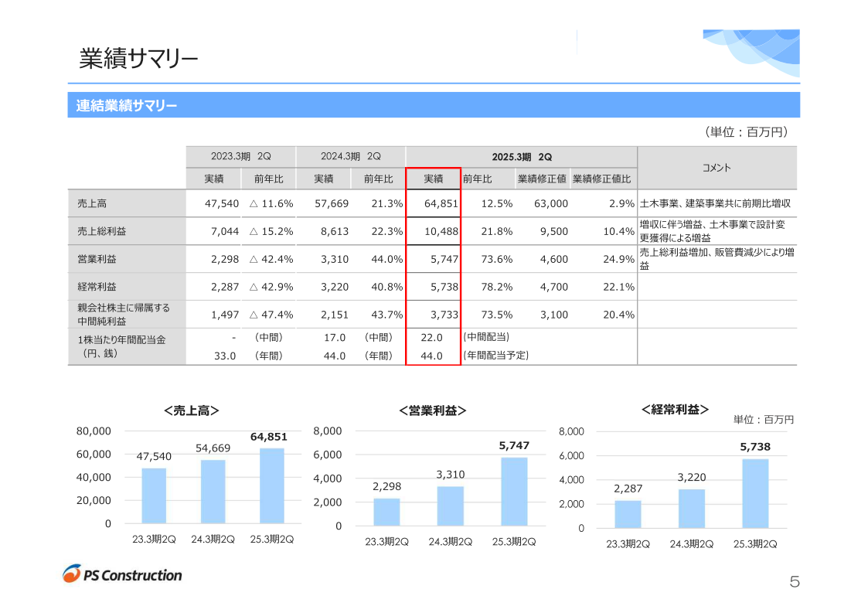Click the 21.8% cell
This screenshot has height=613, width=868.
(x=496, y=231)
